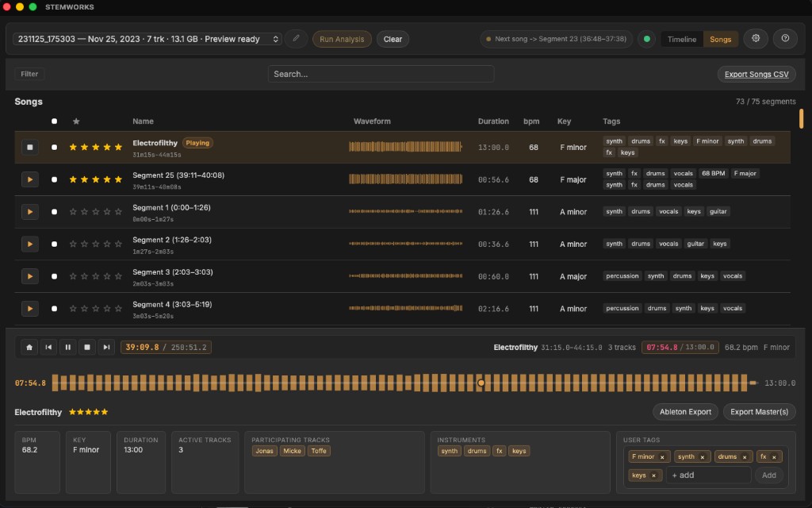Toggle checkbox for Segment 2 row
The height and width of the screenshot is (508, 812).
55,244
